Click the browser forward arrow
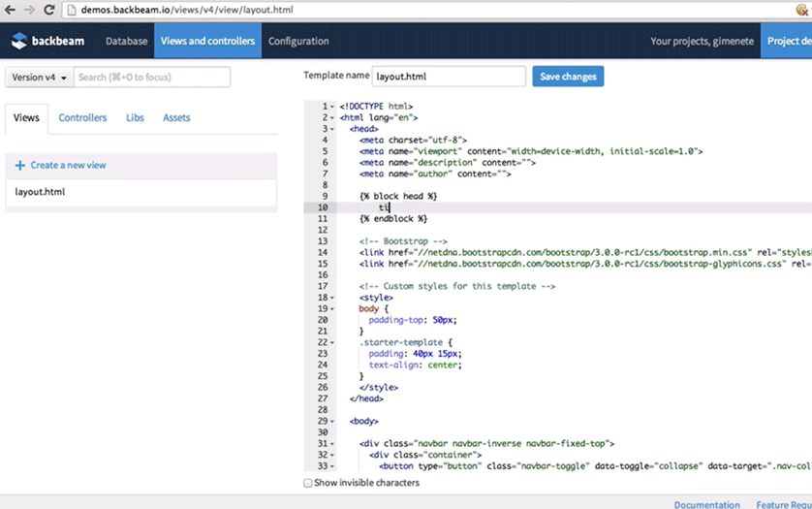 [x=29, y=10]
